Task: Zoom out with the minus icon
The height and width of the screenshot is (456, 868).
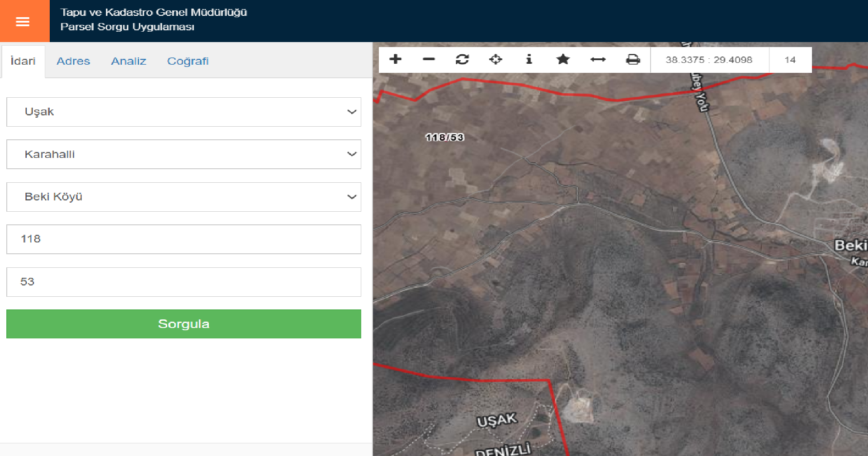Action: click(429, 59)
